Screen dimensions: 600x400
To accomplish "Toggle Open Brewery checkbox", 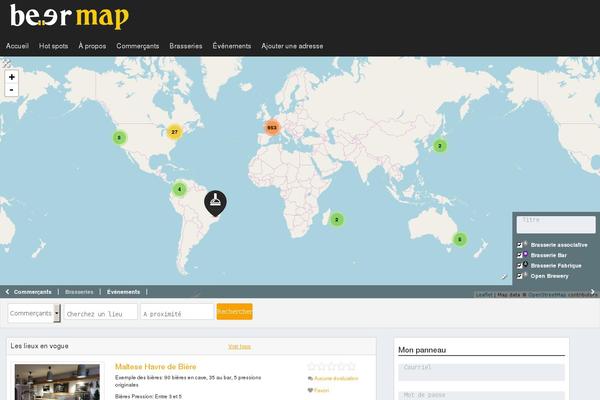I will click(520, 276).
